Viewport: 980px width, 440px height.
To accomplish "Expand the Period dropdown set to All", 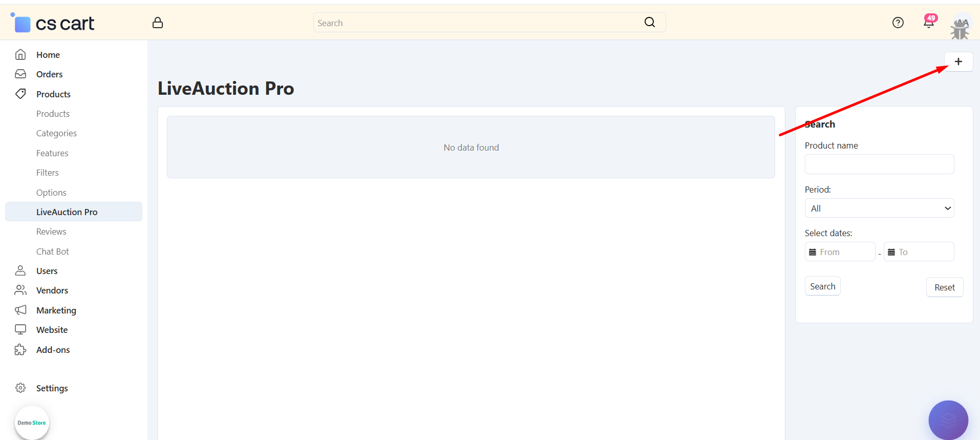I will coord(879,208).
